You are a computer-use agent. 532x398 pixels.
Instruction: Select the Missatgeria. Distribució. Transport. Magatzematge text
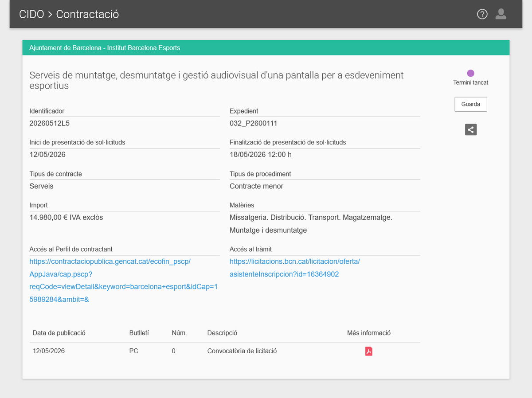[311, 218]
